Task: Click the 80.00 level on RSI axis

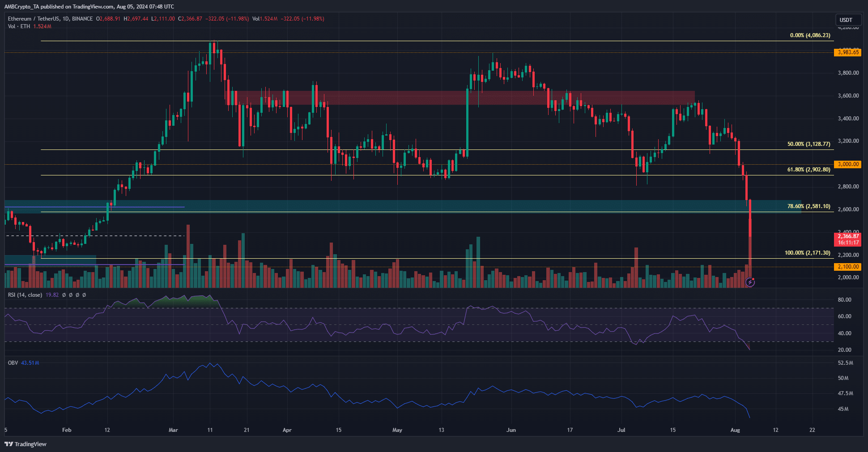Action: [844, 300]
